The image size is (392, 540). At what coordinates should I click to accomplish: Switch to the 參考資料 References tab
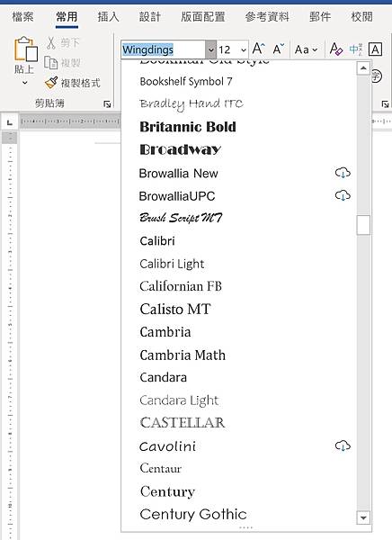tap(267, 16)
